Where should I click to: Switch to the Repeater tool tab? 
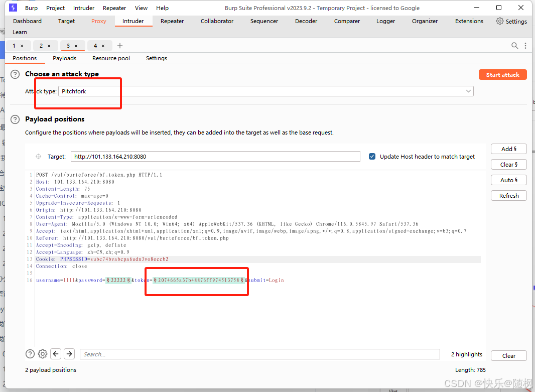coord(172,21)
